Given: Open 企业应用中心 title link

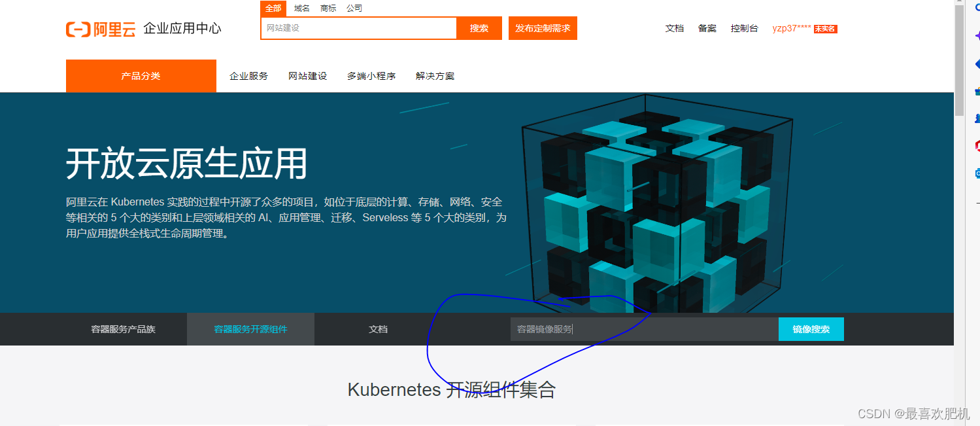Looking at the screenshot, I should pyautogui.click(x=182, y=29).
